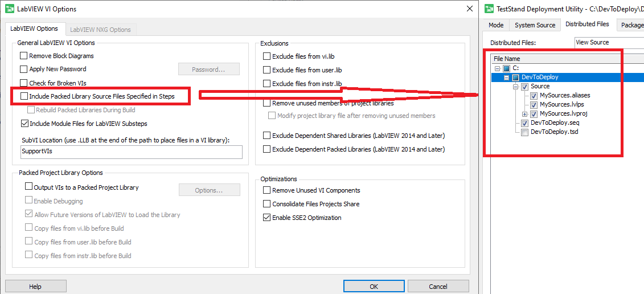
Task: Check Exclude Dependent Shared Libraries option
Action: [267, 135]
